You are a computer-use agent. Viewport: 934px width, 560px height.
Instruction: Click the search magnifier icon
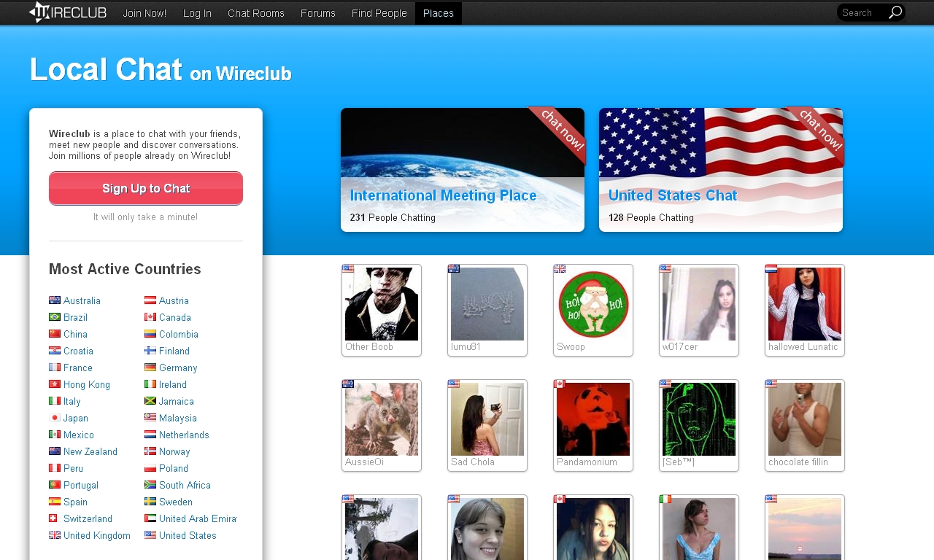click(x=897, y=12)
